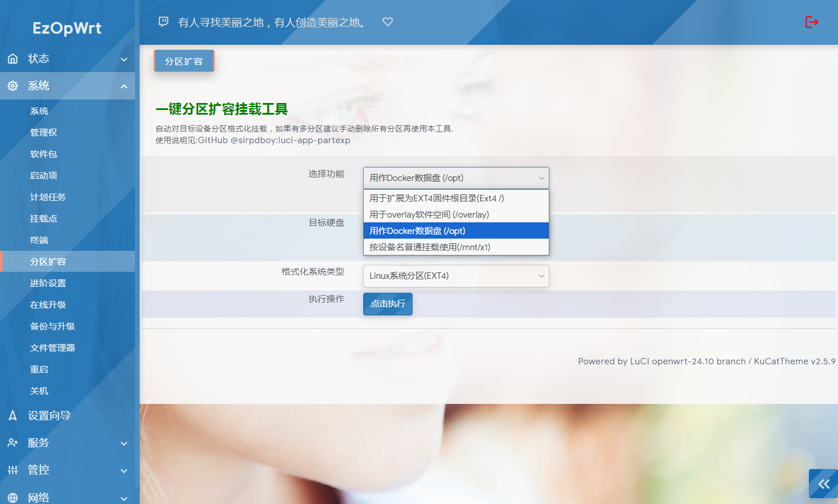This screenshot has height=504, width=838.
Task: Expand the 状态 menu chevron
Action: coord(123,59)
